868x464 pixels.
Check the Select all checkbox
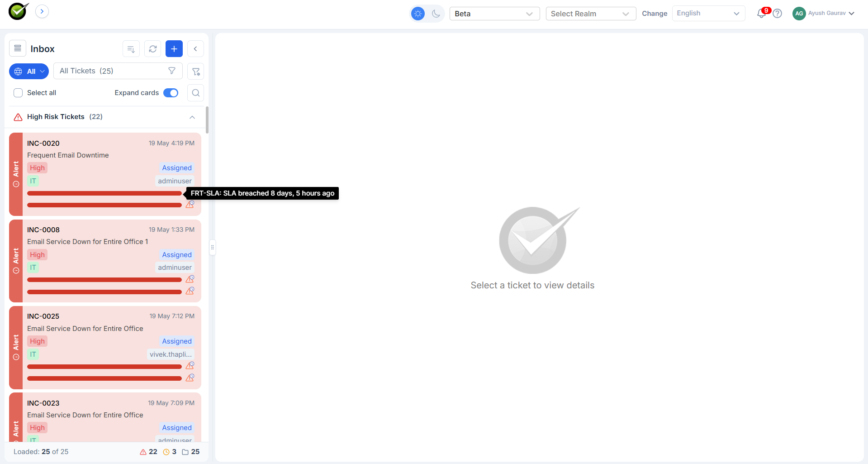(18, 93)
